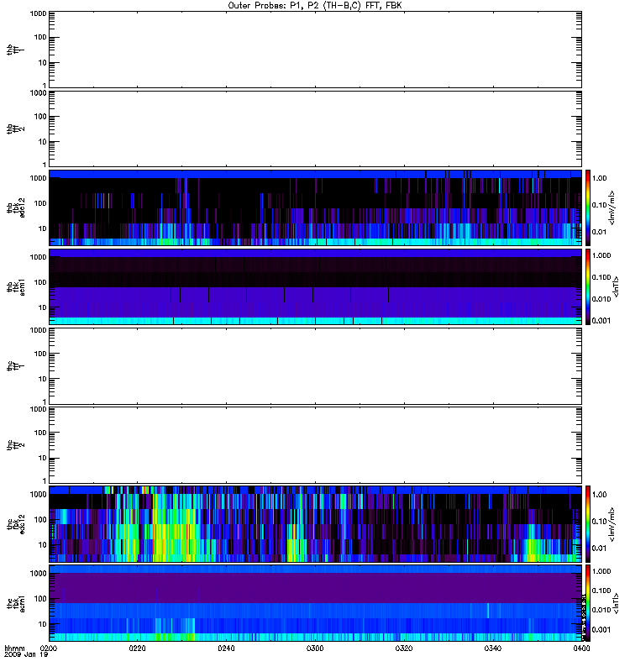This screenshot has width=630, height=672.
Task: Click the 1000 y-axis tick of thb fff 1
Action: [x=38, y=13]
